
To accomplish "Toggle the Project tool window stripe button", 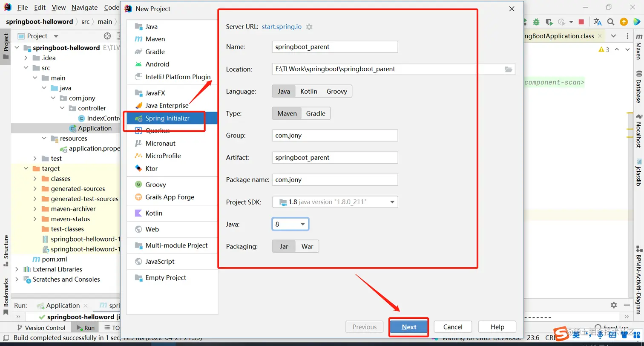I will pos(6,47).
